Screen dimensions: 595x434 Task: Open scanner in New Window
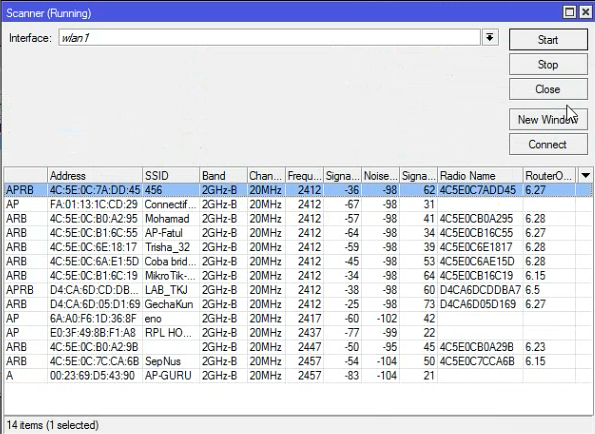click(x=548, y=120)
